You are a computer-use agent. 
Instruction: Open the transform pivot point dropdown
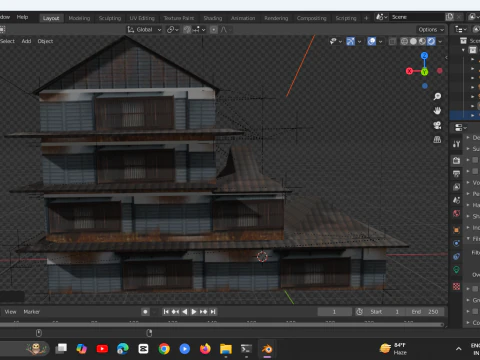[x=173, y=30]
